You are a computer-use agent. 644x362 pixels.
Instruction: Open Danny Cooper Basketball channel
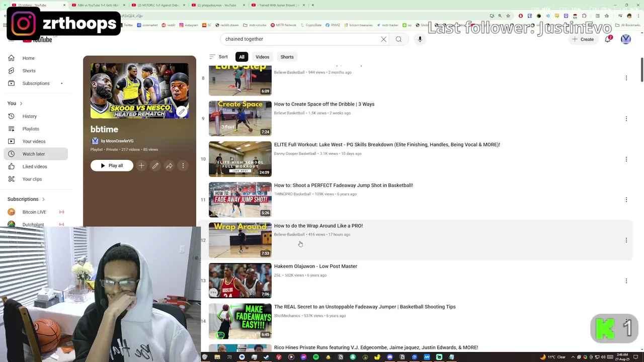(295, 154)
